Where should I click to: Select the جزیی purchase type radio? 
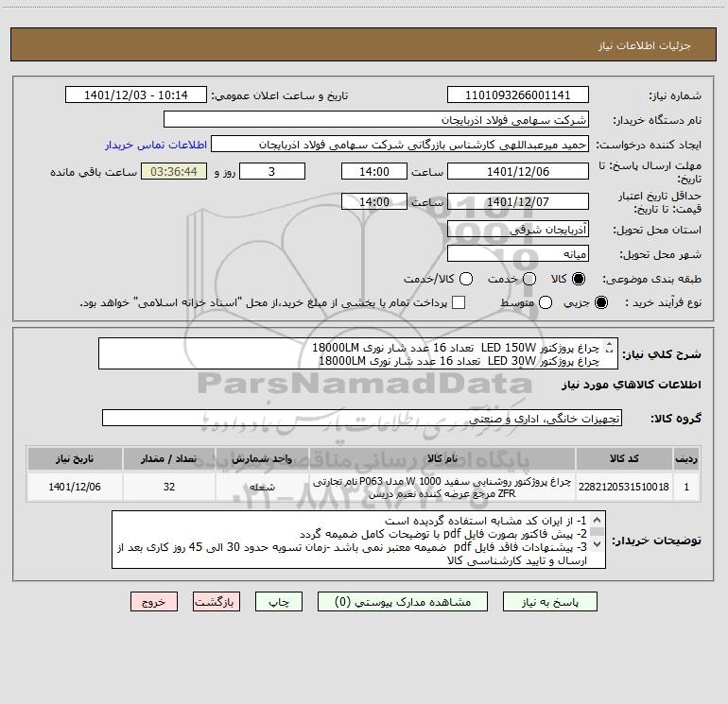click(x=600, y=302)
